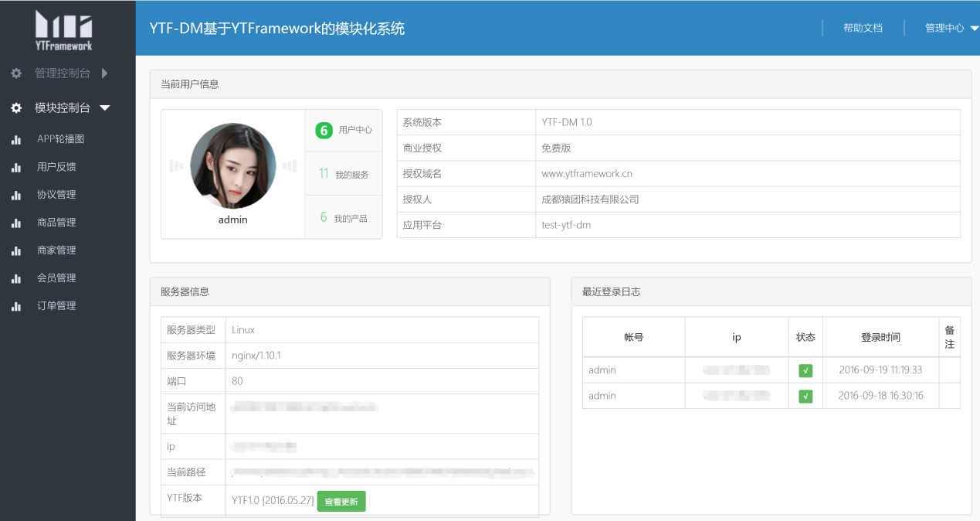Click the bar chart icon beside 用户反馈
This screenshot has height=521, width=980.
click(x=16, y=168)
